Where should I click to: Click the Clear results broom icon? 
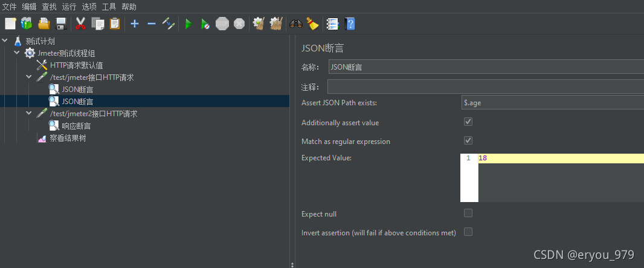click(x=259, y=24)
